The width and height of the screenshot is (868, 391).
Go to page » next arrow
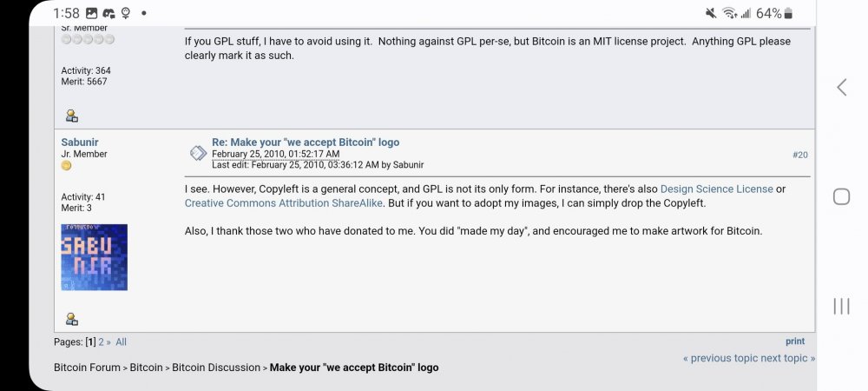109,342
